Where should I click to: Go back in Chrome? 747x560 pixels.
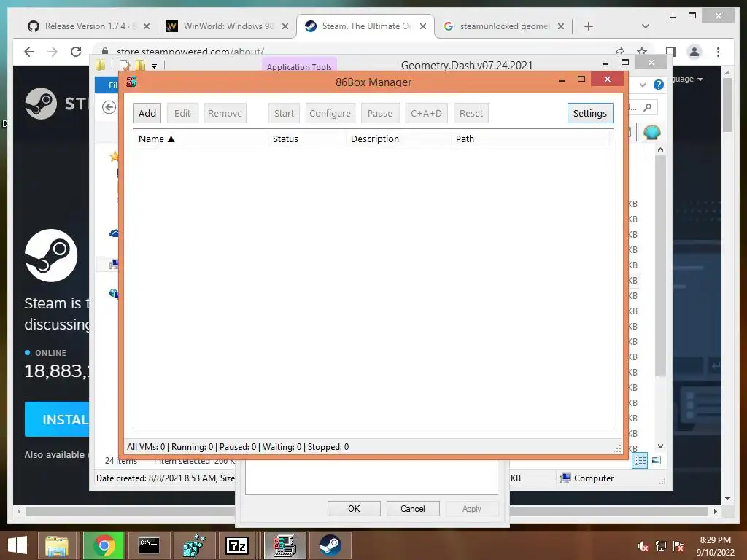29,52
